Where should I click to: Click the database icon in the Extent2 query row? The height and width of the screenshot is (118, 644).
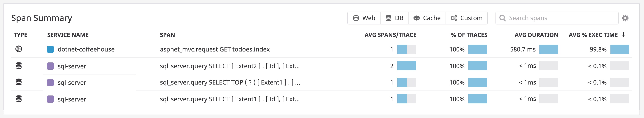click(19, 66)
